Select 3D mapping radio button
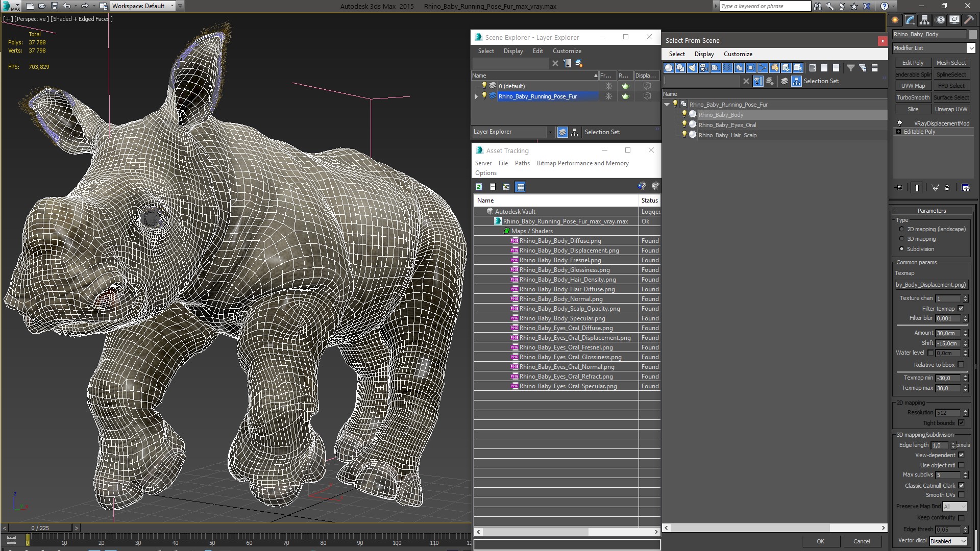 [x=901, y=239]
